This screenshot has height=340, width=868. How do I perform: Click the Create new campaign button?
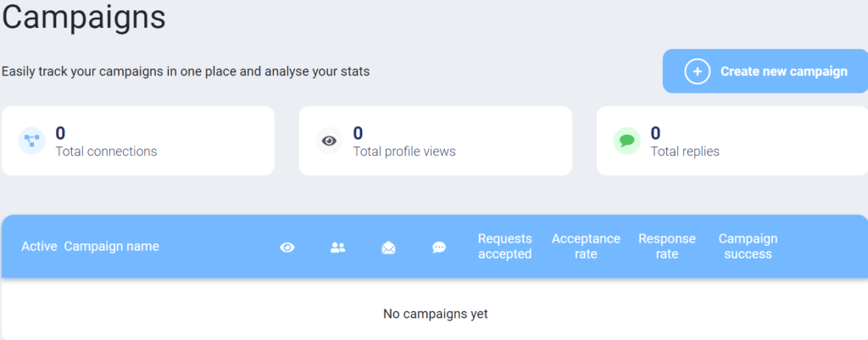click(x=765, y=71)
